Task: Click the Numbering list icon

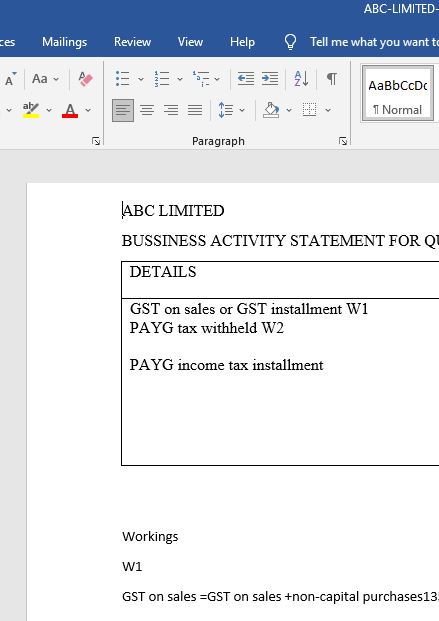Action: point(162,78)
